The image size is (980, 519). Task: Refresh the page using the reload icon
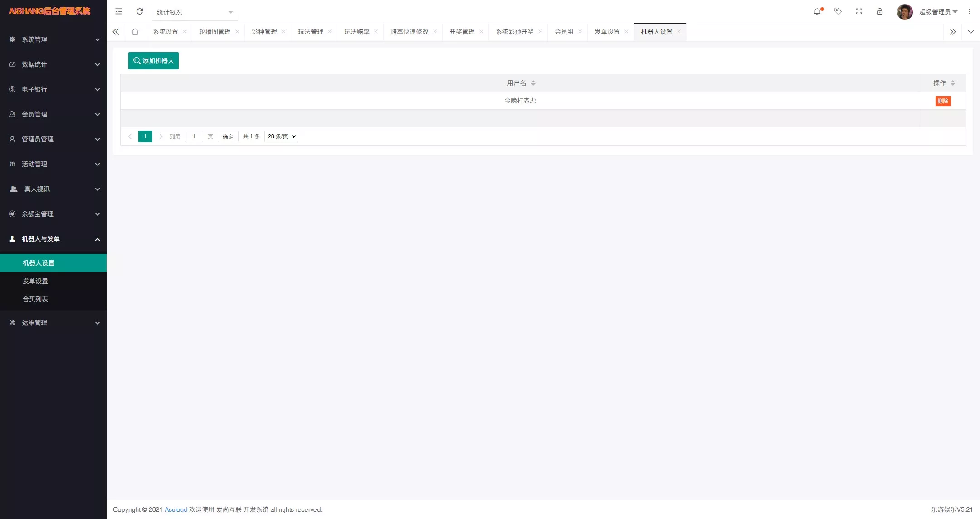point(140,11)
